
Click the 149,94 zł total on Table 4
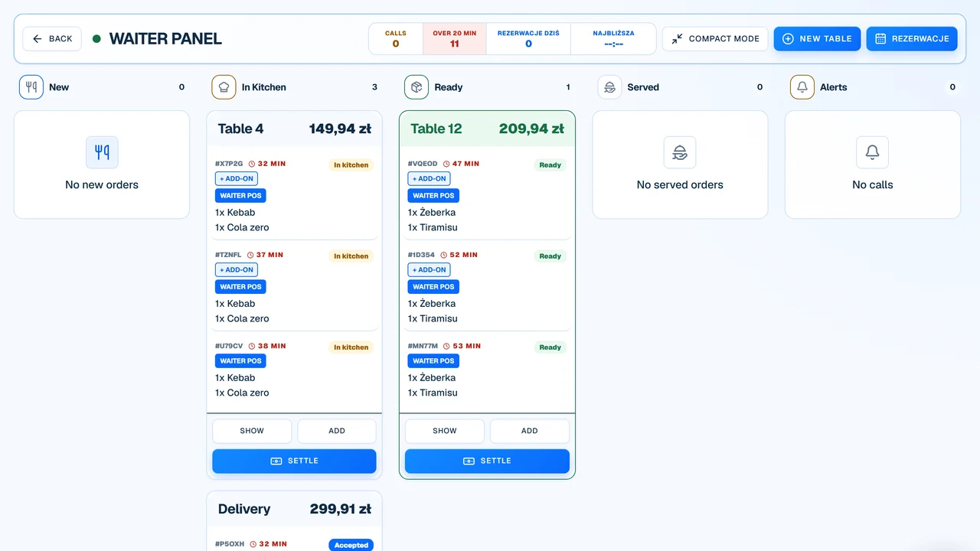tap(340, 129)
